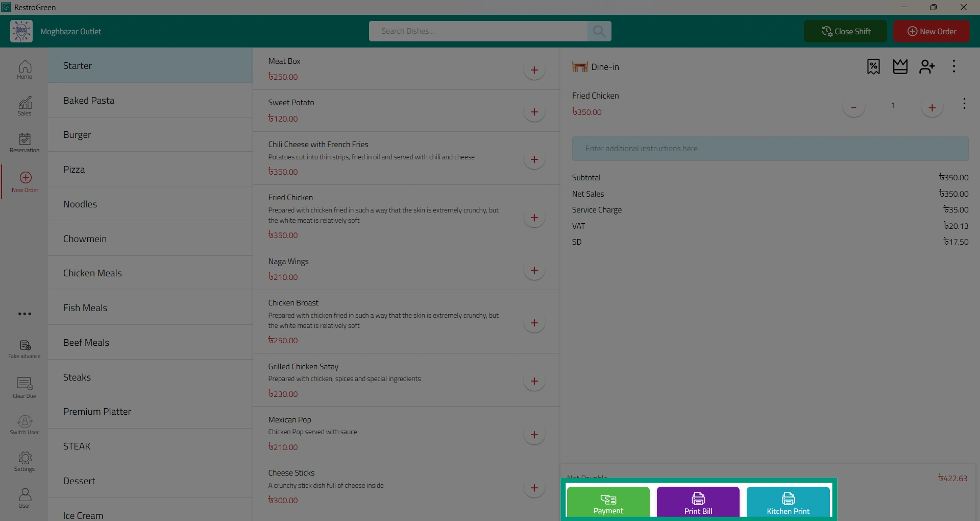Image resolution: width=980 pixels, height=521 pixels.
Task: Open Take advance sidebar icon
Action: click(24, 349)
